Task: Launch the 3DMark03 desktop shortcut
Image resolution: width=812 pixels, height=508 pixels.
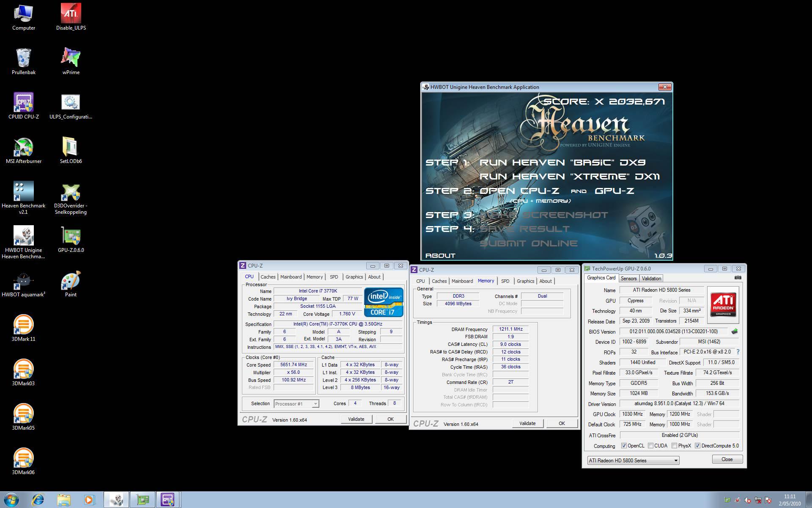Action: [24, 373]
